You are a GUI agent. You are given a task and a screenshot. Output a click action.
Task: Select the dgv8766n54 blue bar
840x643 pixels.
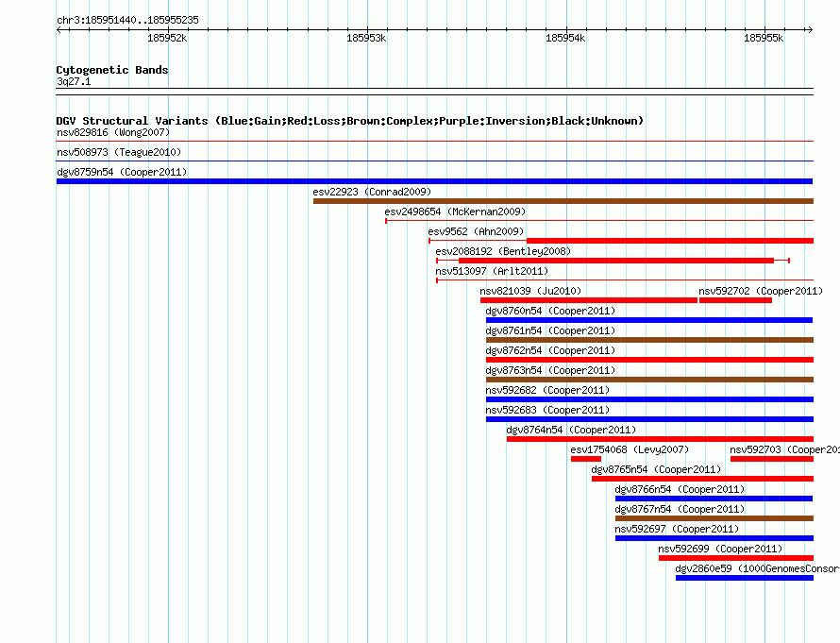point(714,499)
